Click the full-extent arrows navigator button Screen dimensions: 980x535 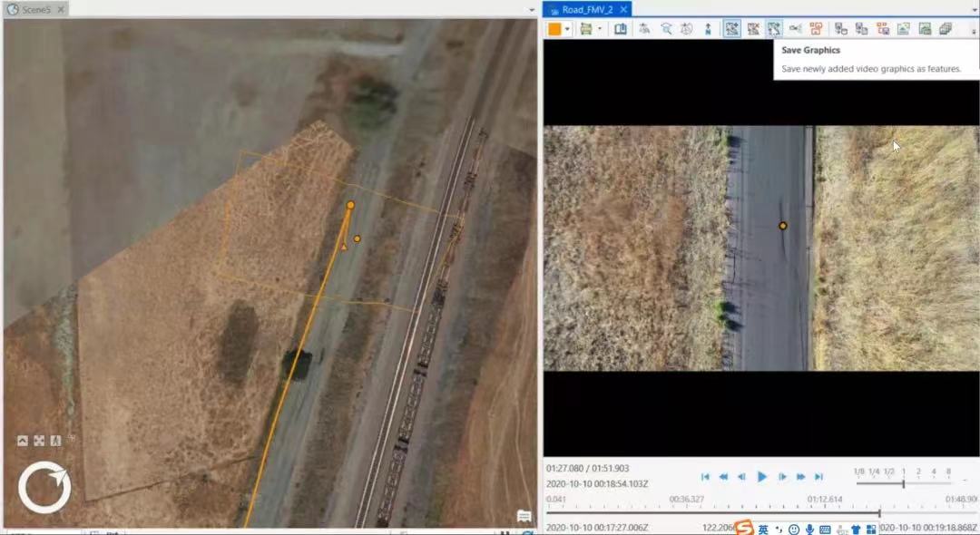tap(40, 441)
